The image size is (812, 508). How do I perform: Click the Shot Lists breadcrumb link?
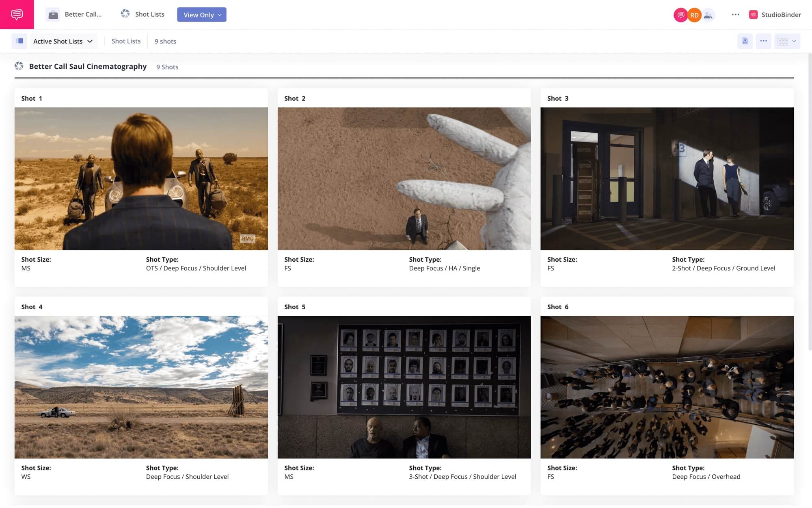126,41
